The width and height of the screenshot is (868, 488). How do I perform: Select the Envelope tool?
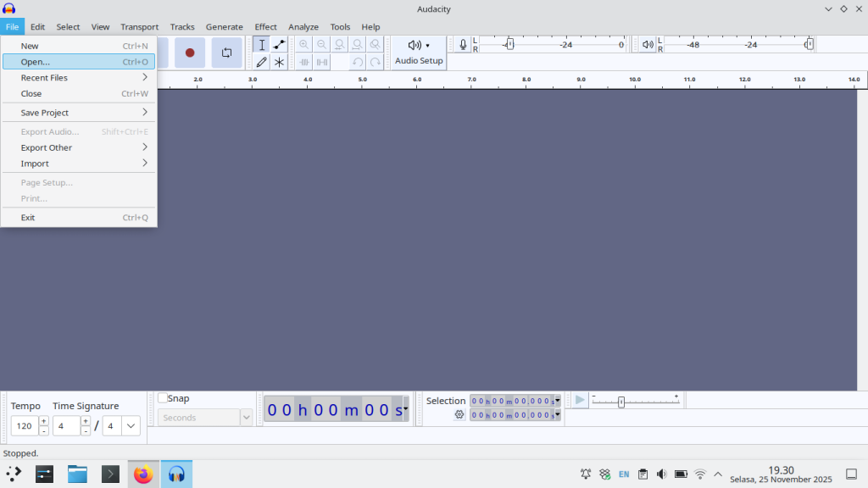point(279,45)
